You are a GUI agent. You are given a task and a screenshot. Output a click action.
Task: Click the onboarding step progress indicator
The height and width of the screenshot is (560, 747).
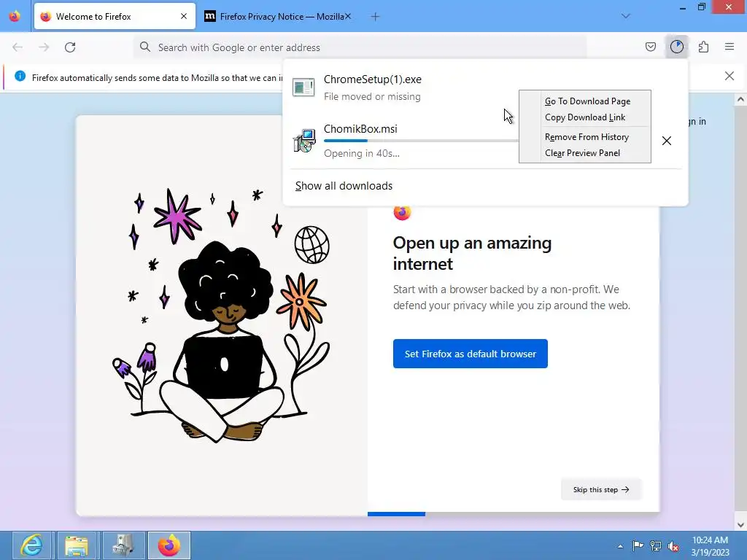514,514
